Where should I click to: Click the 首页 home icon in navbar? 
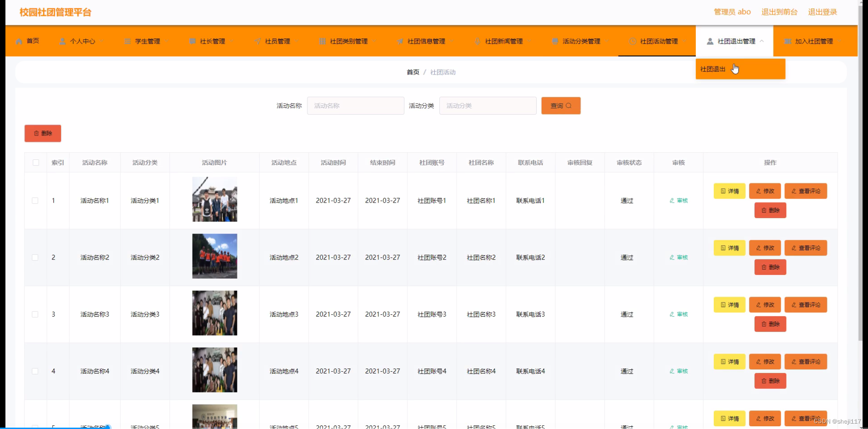click(19, 41)
